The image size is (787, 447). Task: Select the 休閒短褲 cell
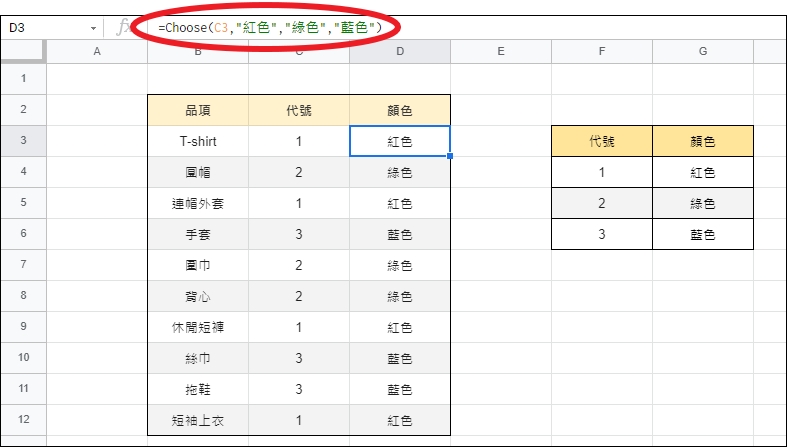tap(198, 327)
